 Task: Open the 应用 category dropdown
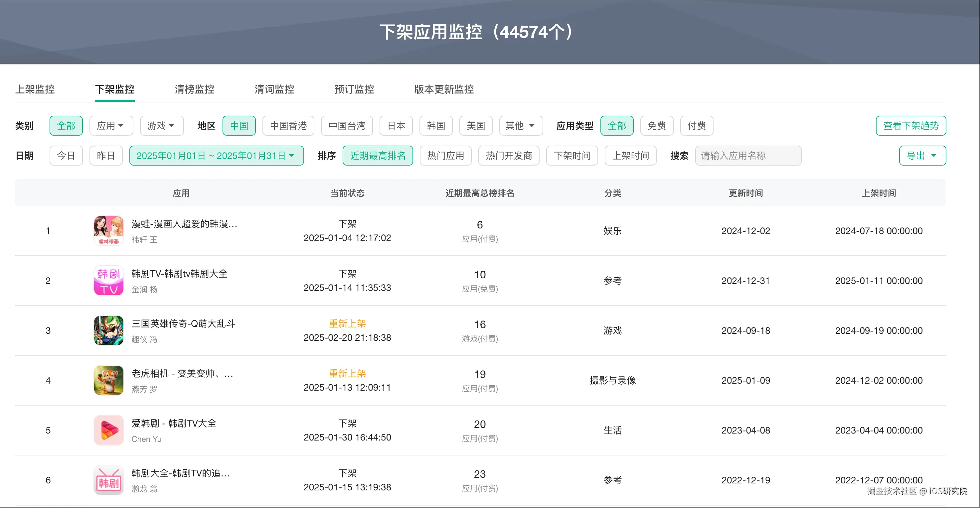[111, 125]
